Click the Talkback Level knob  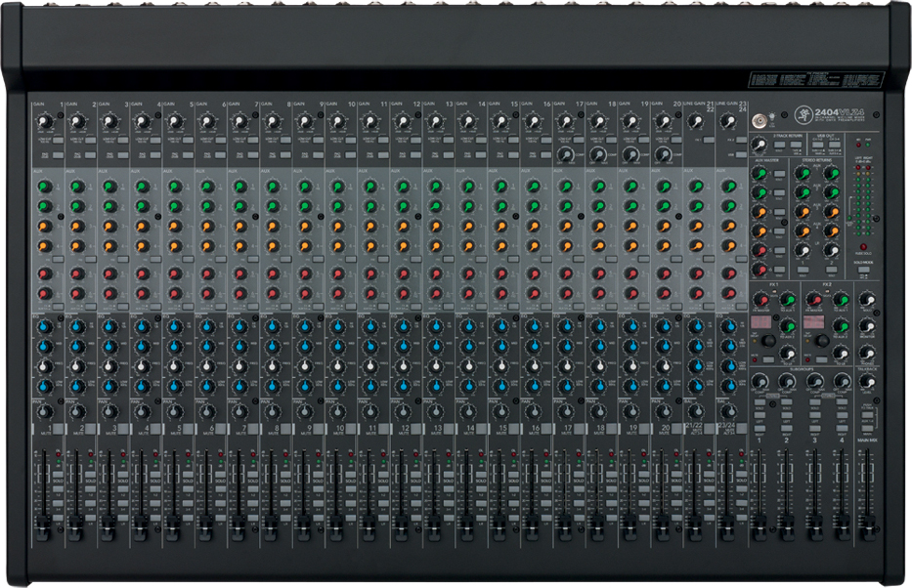(x=866, y=381)
